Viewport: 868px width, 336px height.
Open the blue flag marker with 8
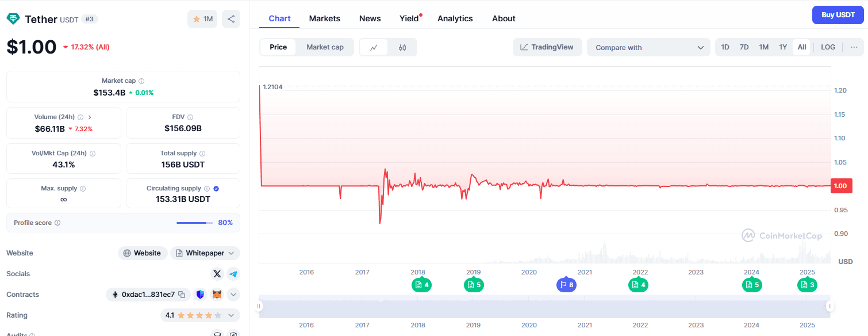pos(566,284)
